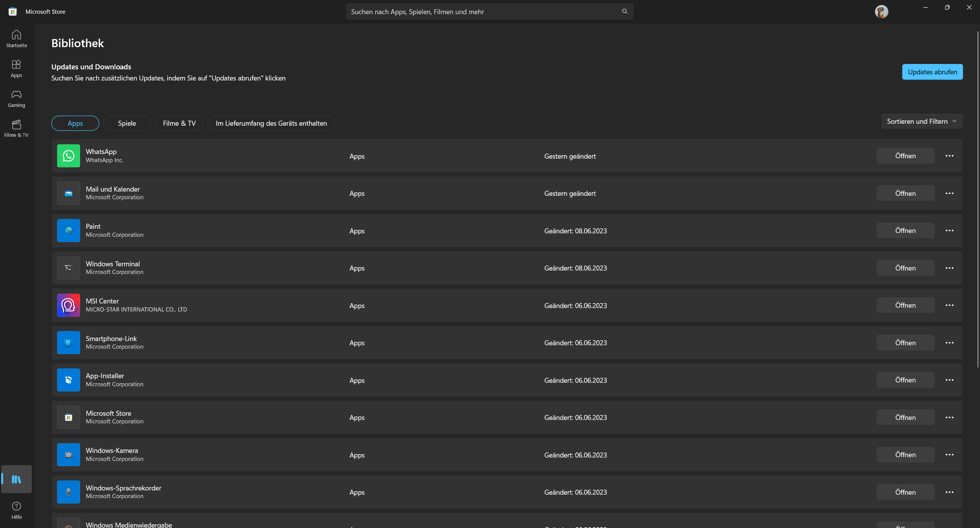Open the Apps section in sidebar
Image resolution: width=980 pixels, height=528 pixels.
[16, 69]
